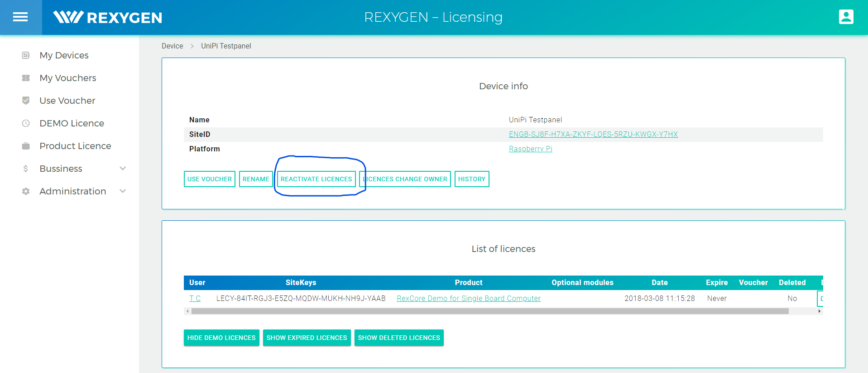Open the hamburger menu
The image size is (868, 373).
(x=20, y=17)
